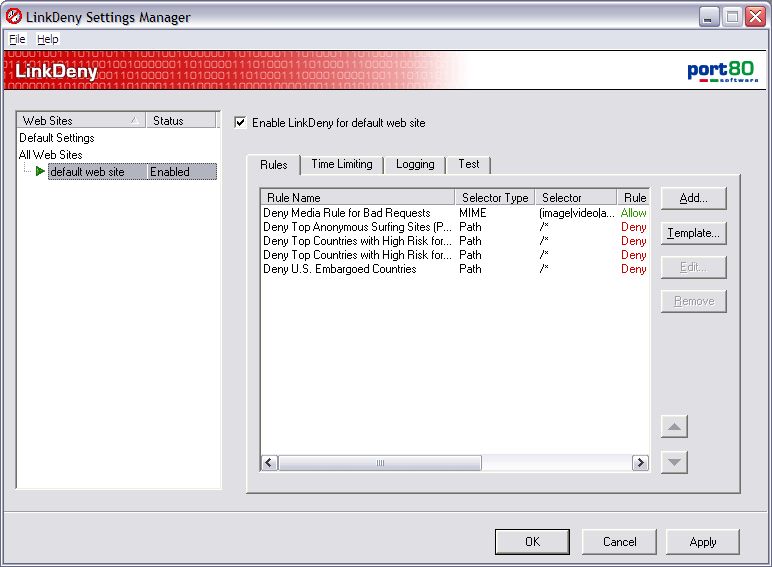Click the rules list horizontal scrollbar thumb
The height and width of the screenshot is (567, 772).
click(379, 463)
